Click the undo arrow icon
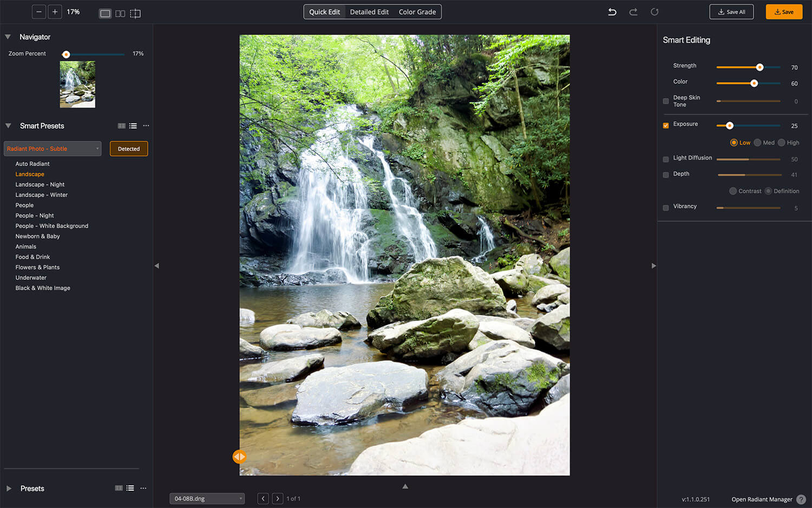The height and width of the screenshot is (508, 812). click(612, 12)
